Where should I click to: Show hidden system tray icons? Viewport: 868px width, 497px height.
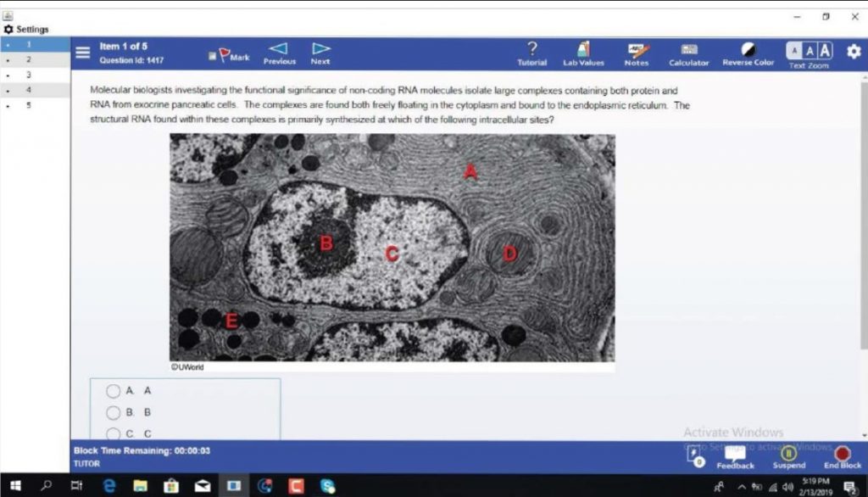pos(741,487)
